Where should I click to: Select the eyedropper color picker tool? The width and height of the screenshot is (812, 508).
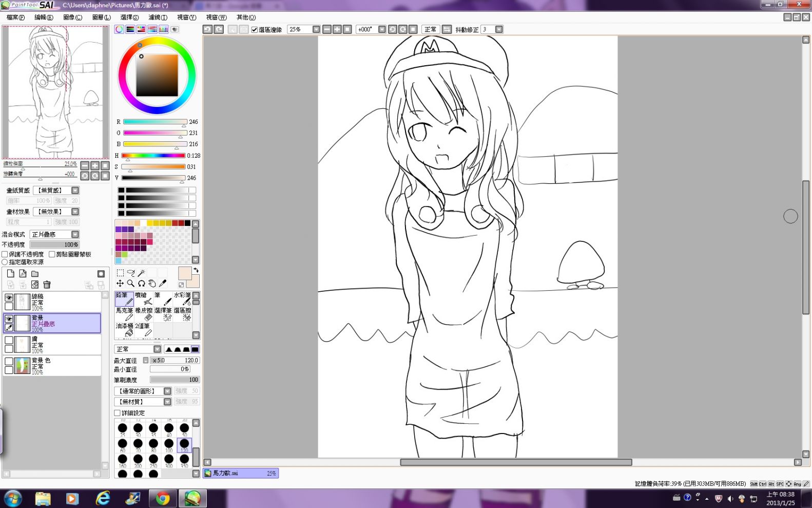(x=163, y=283)
